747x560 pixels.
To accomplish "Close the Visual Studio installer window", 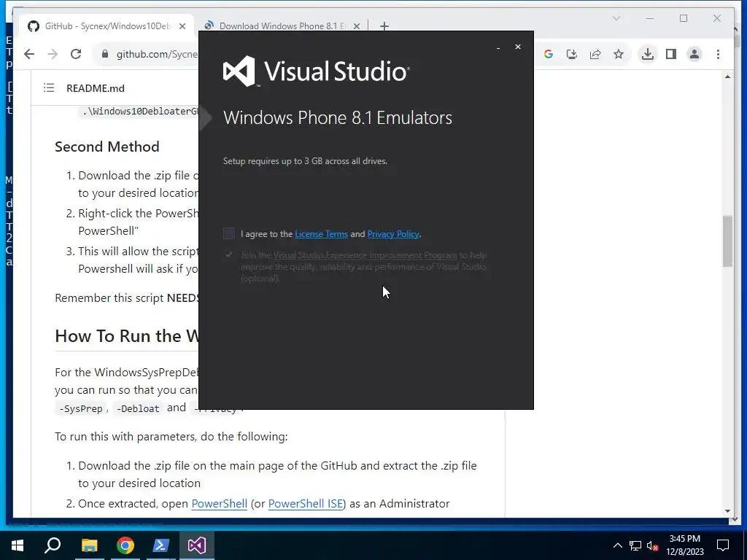I will (518, 47).
